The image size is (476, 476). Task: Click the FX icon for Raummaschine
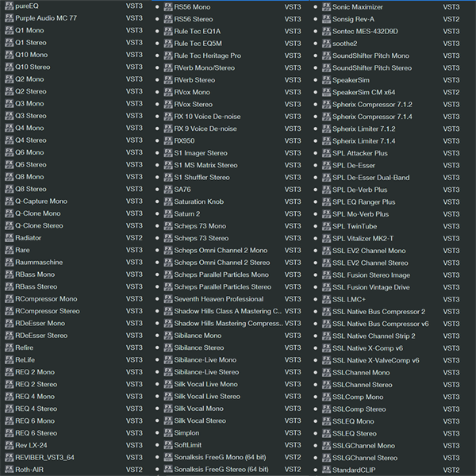click(9, 262)
